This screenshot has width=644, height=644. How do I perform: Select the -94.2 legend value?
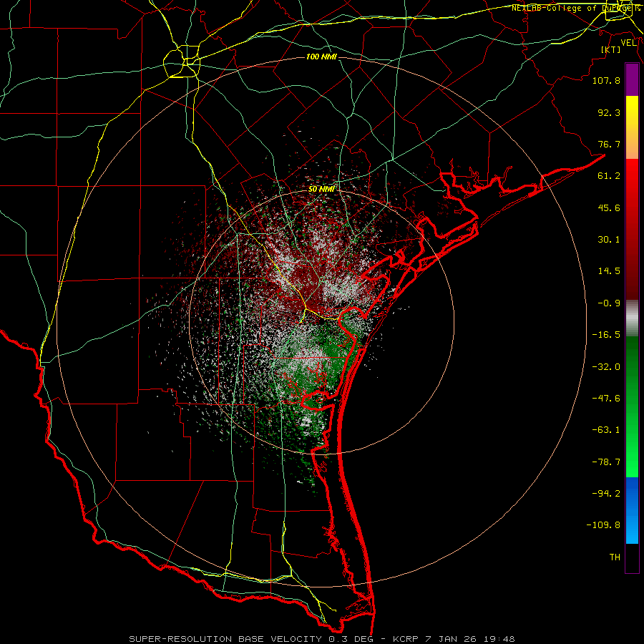coord(606,494)
